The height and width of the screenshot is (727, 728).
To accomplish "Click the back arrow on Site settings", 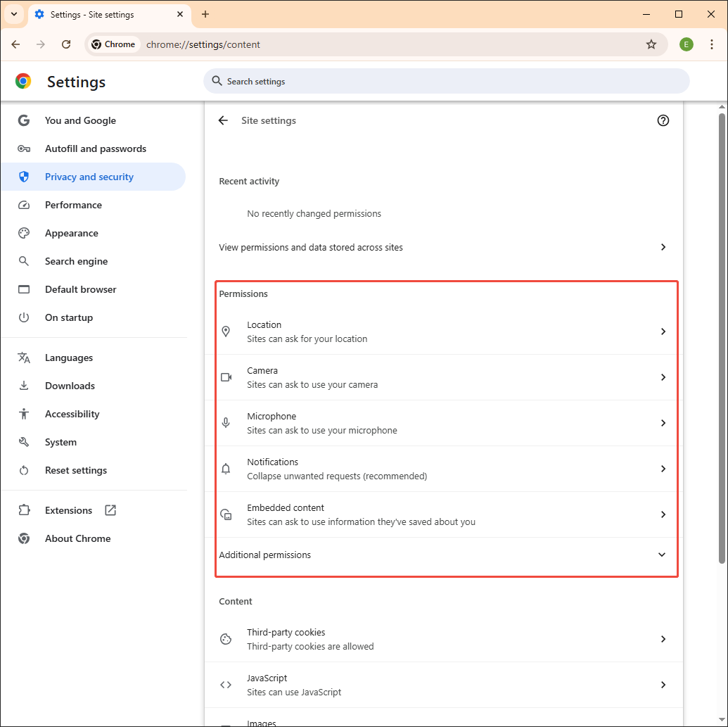I will tap(222, 120).
